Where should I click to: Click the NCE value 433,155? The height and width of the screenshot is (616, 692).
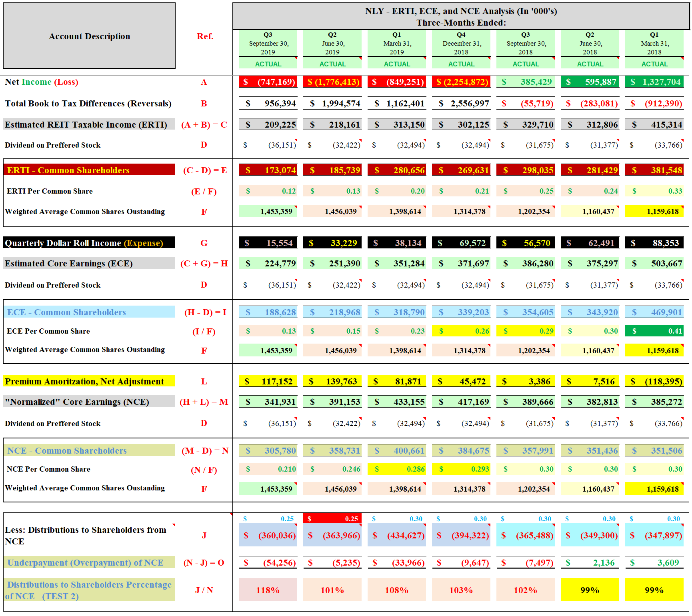[397, 402]
